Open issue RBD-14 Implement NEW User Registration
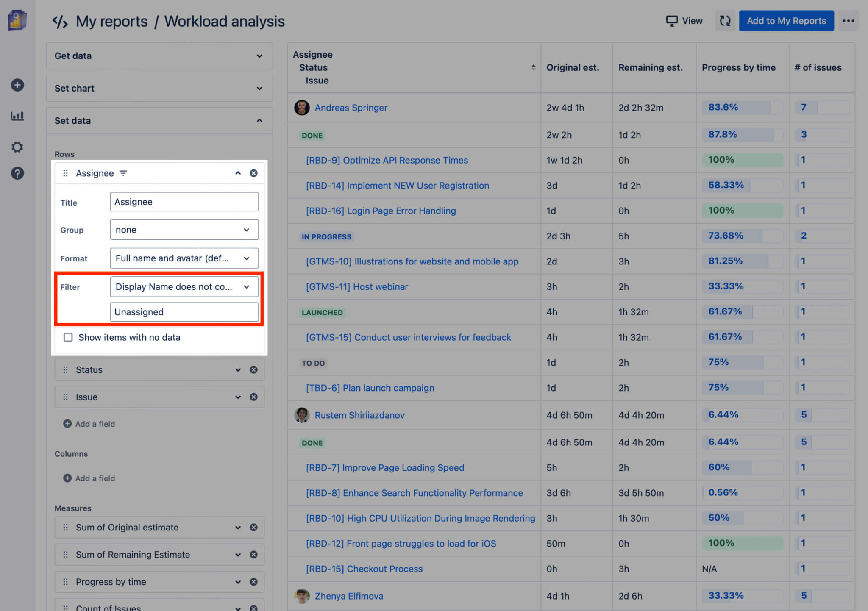This screenshot has height=611, width=868. pyautogui.click(x=397, y=185)
